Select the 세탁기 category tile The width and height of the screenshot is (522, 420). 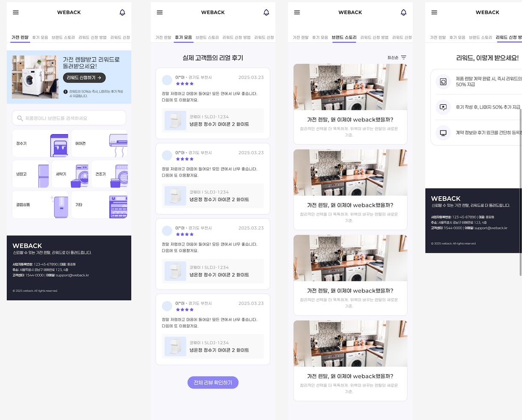(70, 174)
